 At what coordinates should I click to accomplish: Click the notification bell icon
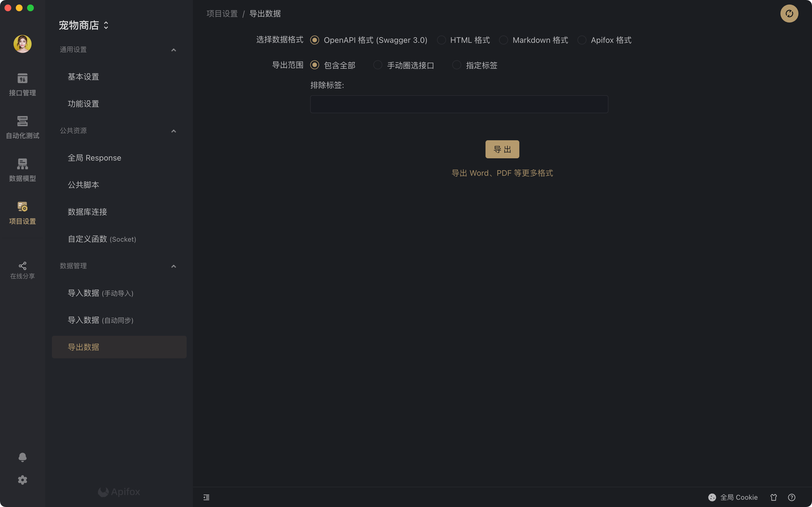(x=23, y=457)
